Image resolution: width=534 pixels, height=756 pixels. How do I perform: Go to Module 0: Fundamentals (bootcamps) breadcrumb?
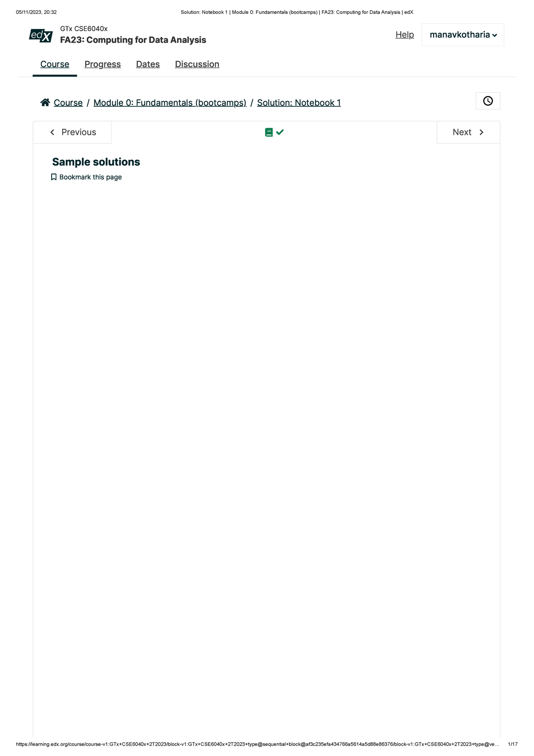point(170,103)
